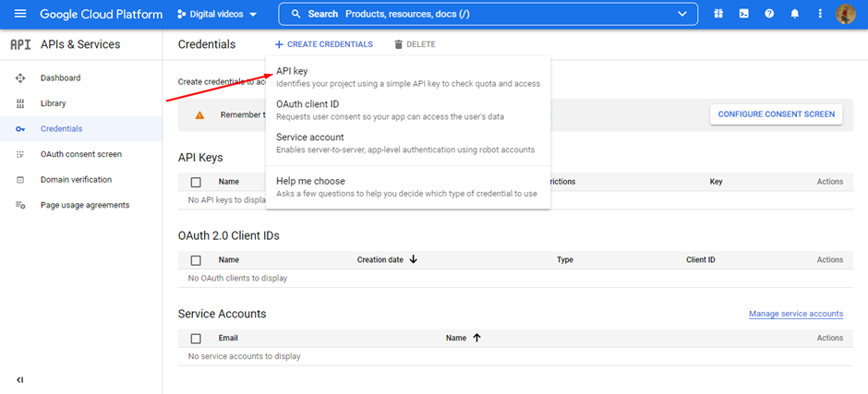Click the user profile avatar
This screenshot has width=868, height=394.
click(845, 14)
